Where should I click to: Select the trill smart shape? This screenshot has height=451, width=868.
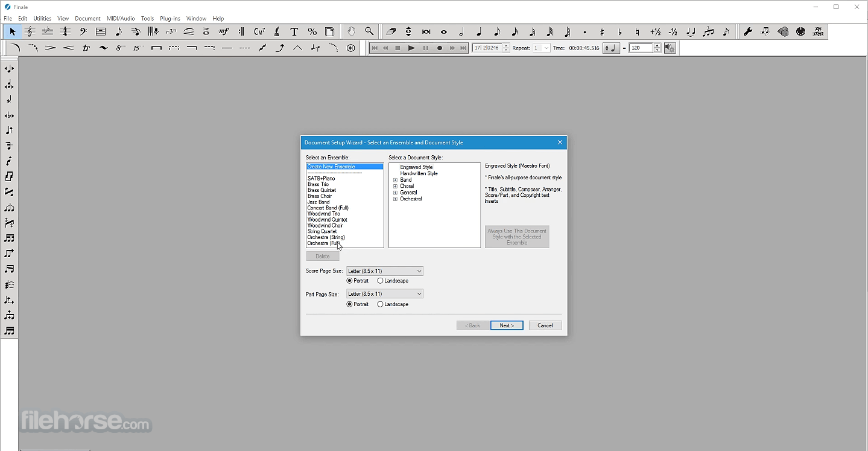click(86, 48)
